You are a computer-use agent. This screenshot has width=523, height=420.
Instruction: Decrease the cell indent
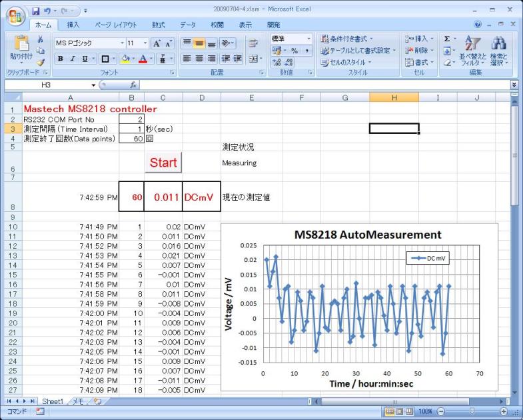[226, 59]
